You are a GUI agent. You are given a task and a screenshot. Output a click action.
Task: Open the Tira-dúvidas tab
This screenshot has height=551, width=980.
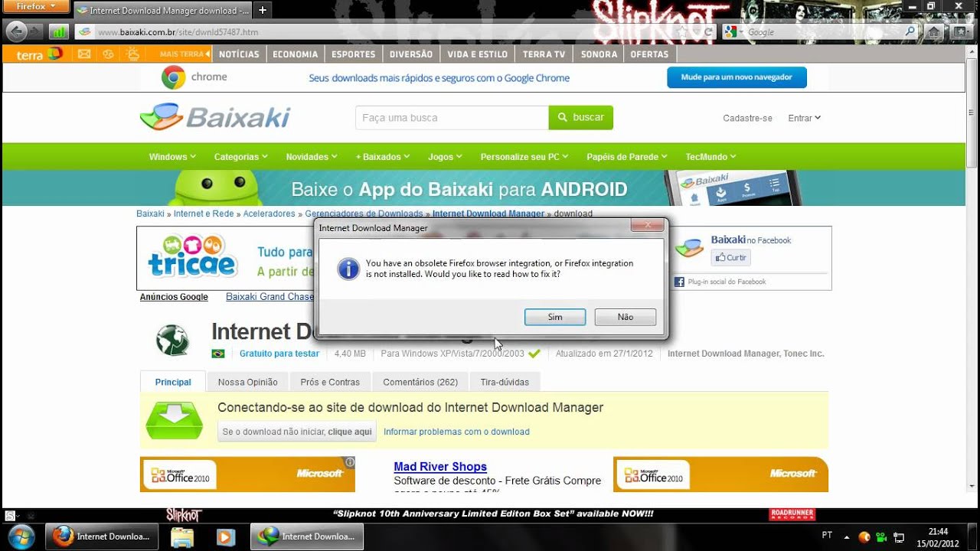click(x=505, y=382)
